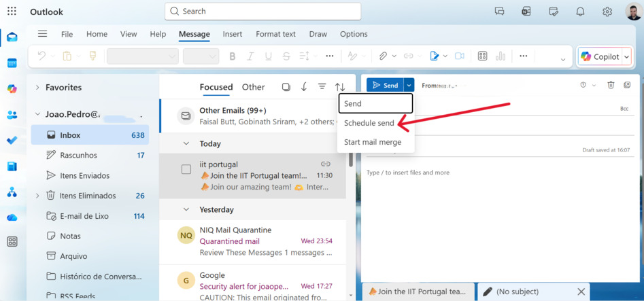Expand the Copilot dropdown arrow
Viewport: 644px width, 301px height.
tap(627, 56)
